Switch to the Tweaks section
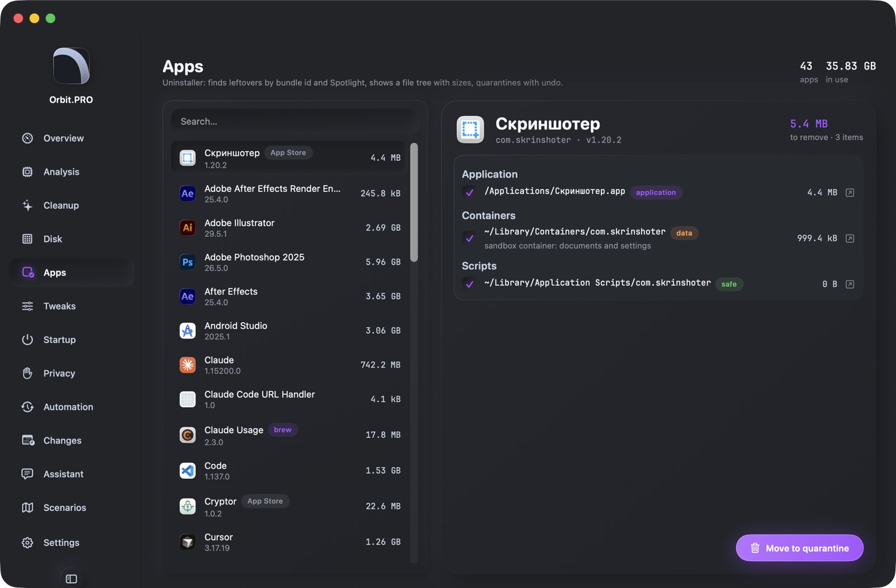The image size is (896, 588). click(71, 306)
